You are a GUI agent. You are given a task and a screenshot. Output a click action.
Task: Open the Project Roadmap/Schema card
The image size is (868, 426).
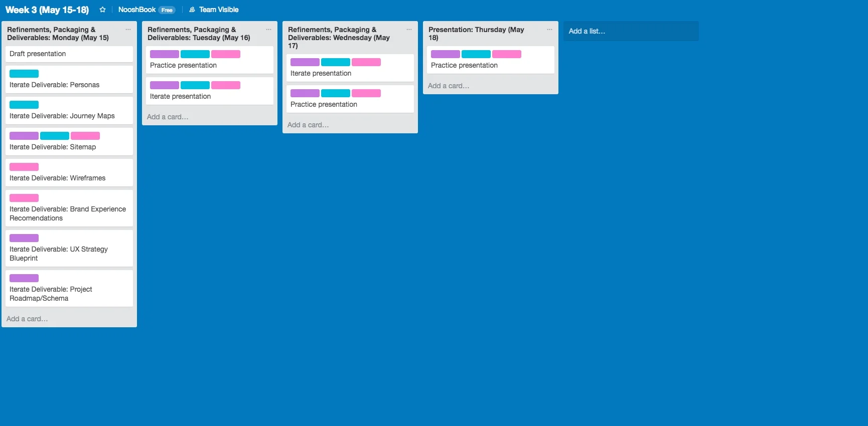(x=69, y=288)
